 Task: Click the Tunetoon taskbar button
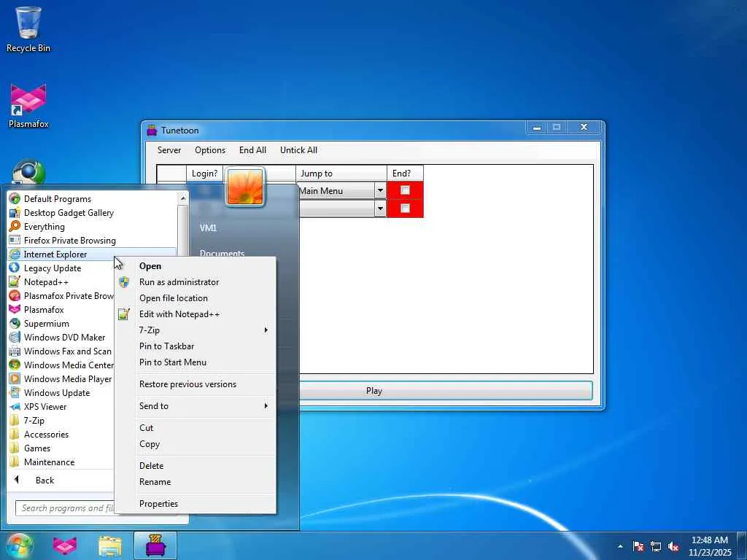[155, 545]
